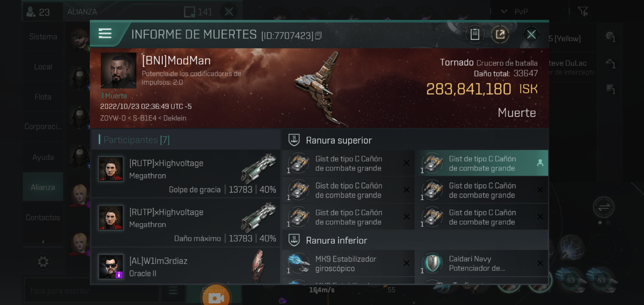644x305 pixels.
Task: Click the clipboard icon in report header
Action: (x=475, y=35)
